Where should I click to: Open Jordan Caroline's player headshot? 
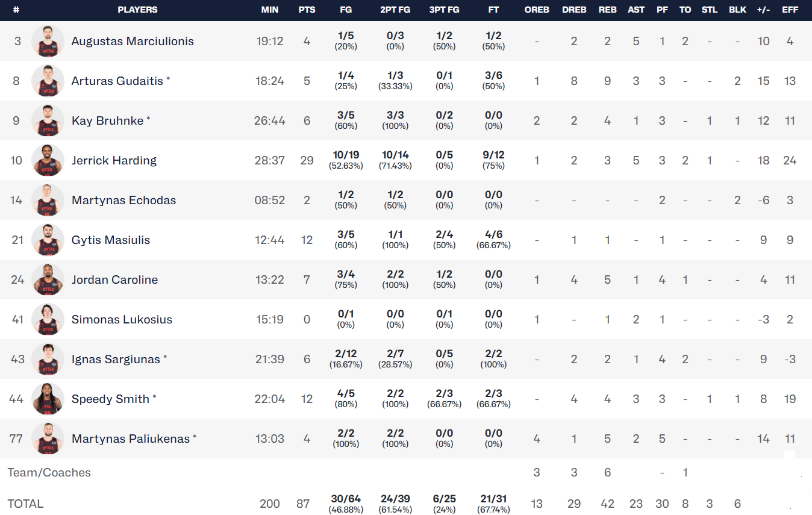pyautogui.click(x=48, y=279)
